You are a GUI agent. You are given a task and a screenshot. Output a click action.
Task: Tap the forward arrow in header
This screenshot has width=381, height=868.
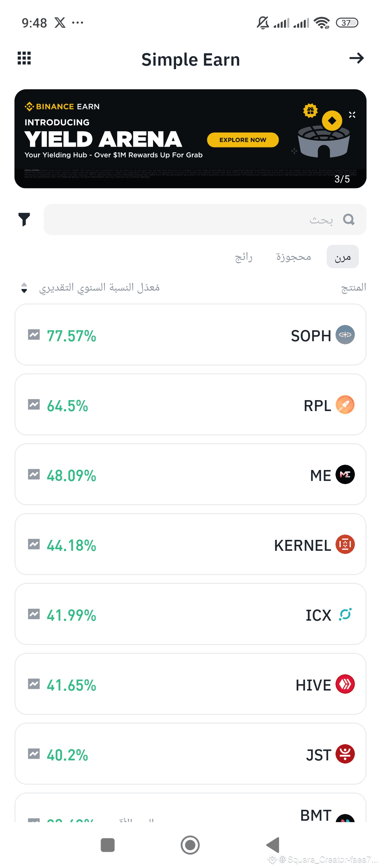coord(356,58)
